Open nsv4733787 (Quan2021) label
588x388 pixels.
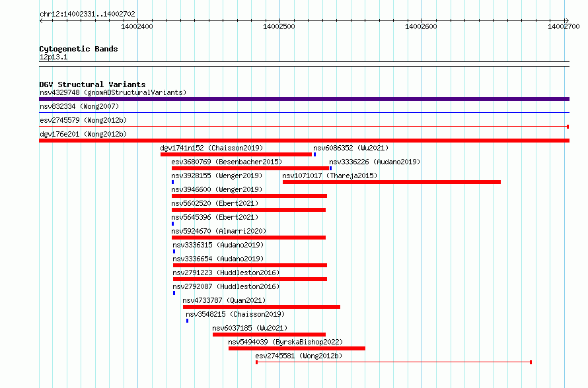pyautogui.click(x=224, y=300)
